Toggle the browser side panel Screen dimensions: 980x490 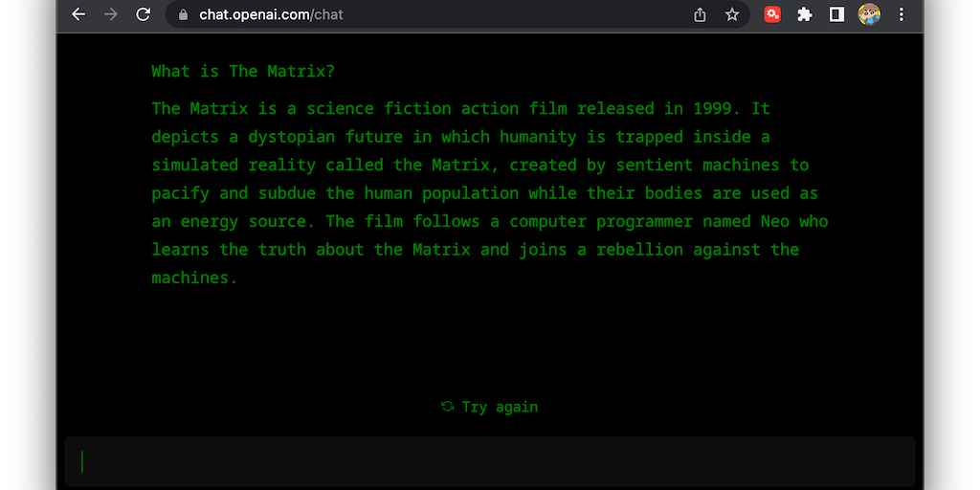(836, 14)
